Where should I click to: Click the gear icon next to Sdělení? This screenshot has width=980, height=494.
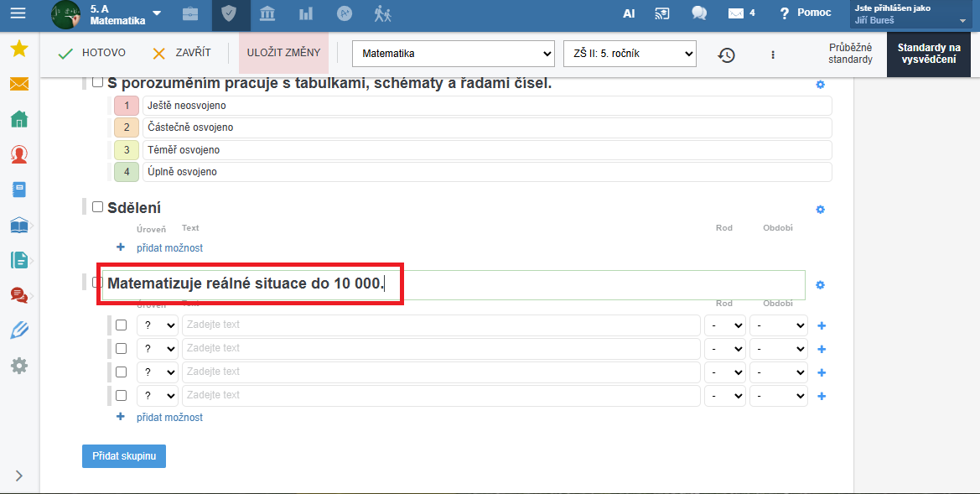[820, 209]
